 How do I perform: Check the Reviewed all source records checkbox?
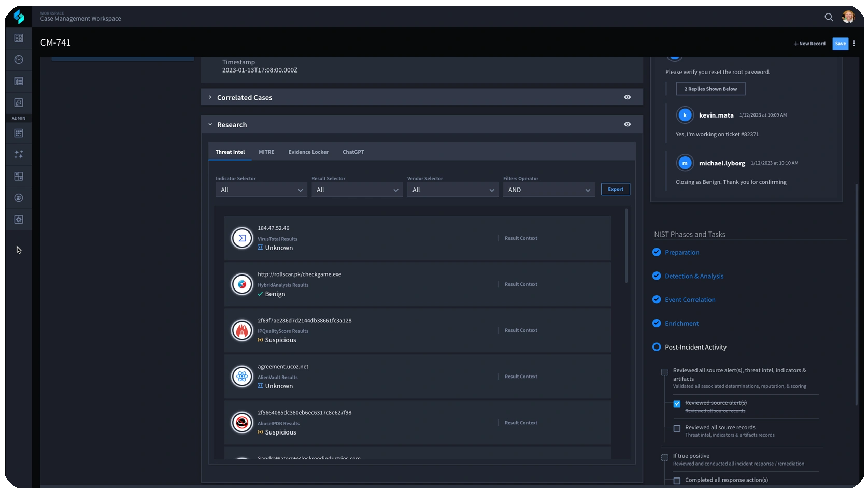pos(677,428)
